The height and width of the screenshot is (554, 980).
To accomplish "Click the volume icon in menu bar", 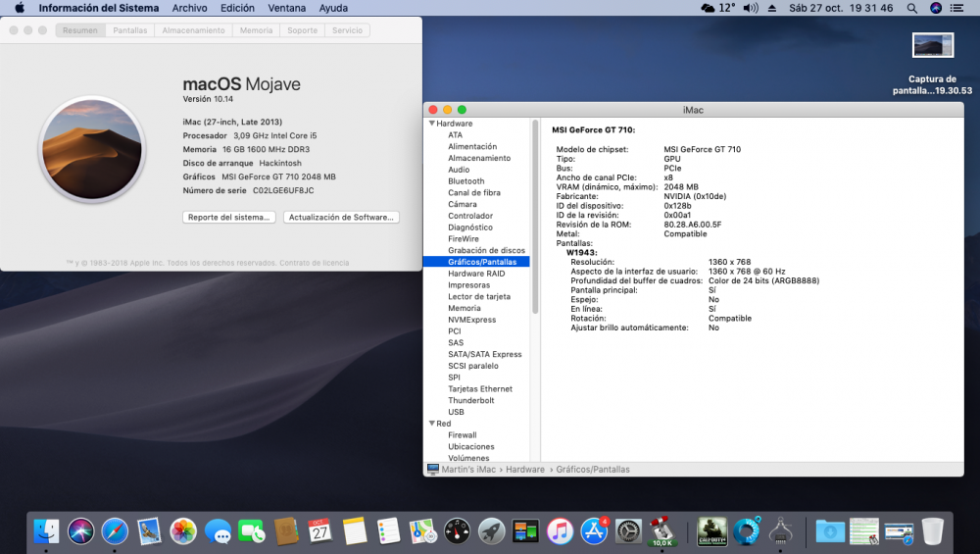I will click(x=751, y=8).
